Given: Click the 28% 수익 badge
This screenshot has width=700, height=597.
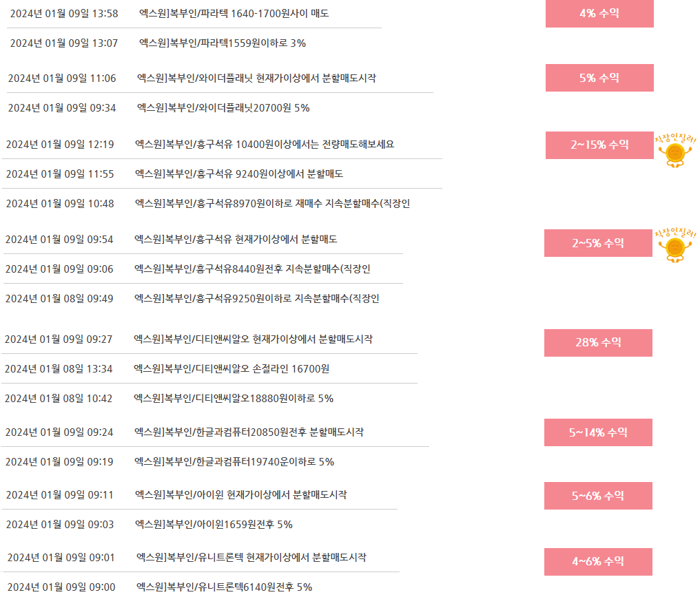Looking at the screenshot, I should pos(598,343).
